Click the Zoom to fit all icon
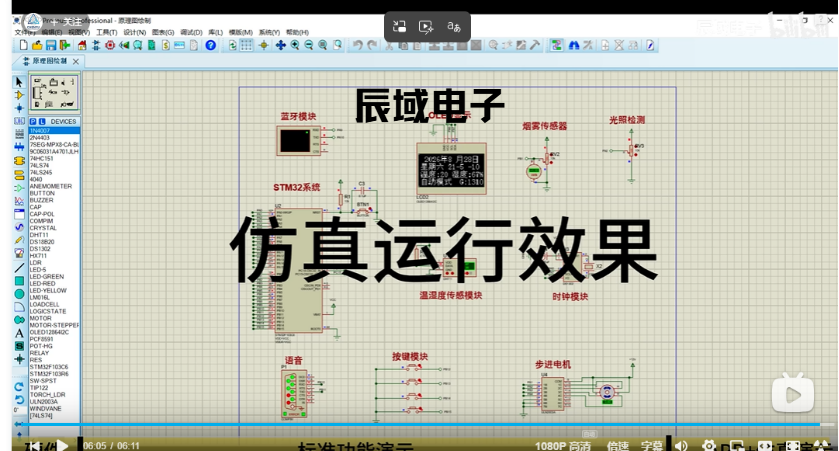Image resolution: width=839 pixels, height=451 pixels. click(x=323, y=45)
